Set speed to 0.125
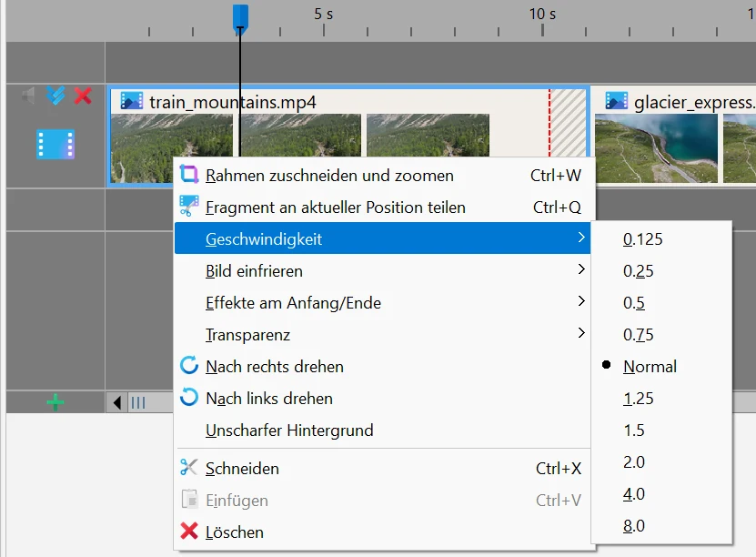Viewport: 756px width, 557px height. (661, 239)
